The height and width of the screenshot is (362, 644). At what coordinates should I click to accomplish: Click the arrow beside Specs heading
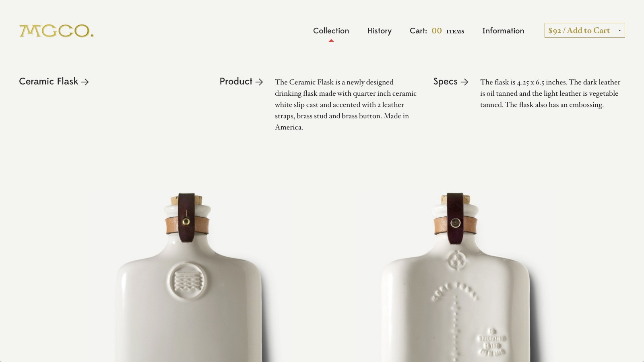464,82
